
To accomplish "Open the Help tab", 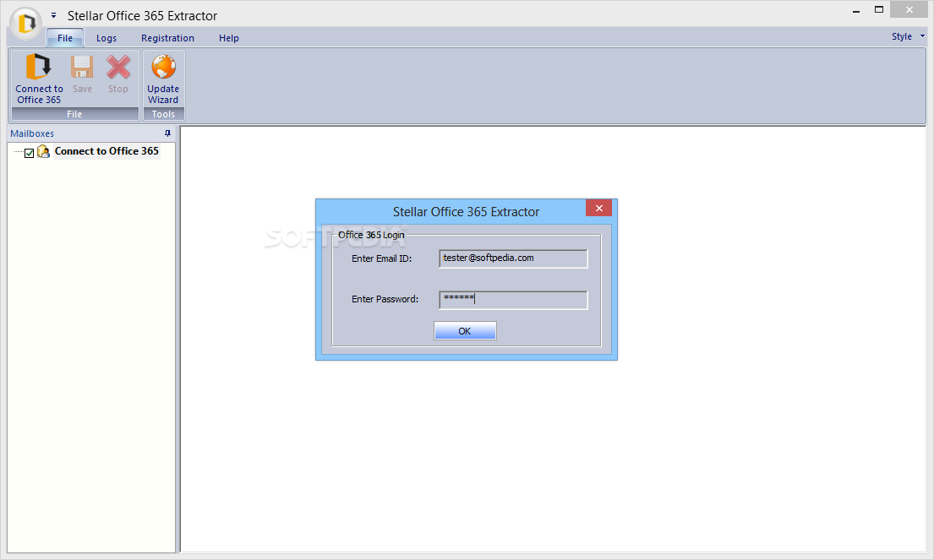I will 229,38.
